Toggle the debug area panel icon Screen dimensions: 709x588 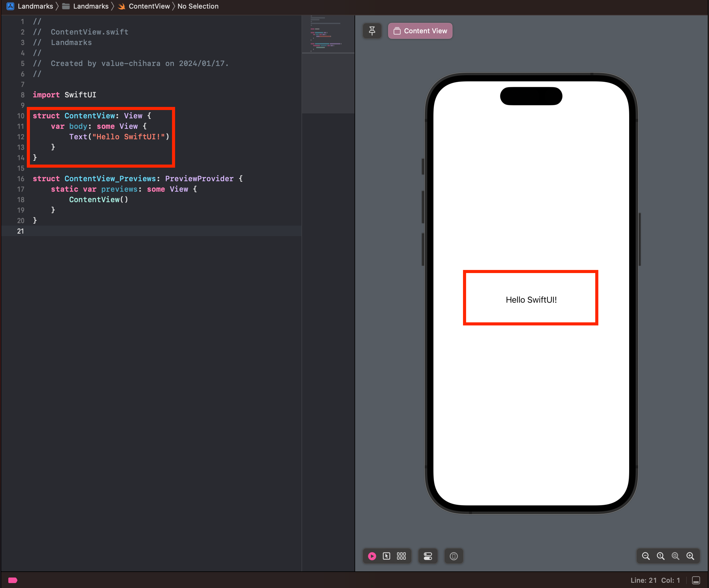point(696,580)
